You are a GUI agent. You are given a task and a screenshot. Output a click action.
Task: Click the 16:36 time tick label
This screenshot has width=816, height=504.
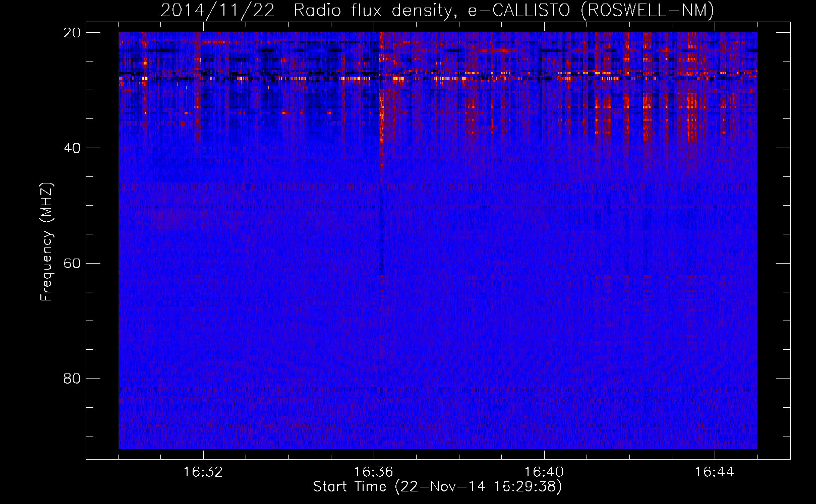coord(374,472)
